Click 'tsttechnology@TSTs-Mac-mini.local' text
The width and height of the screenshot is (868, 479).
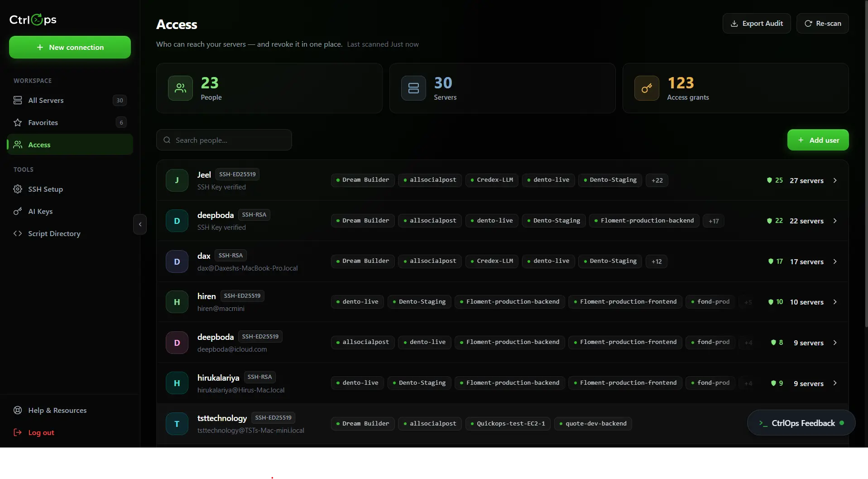pos(251,431)
